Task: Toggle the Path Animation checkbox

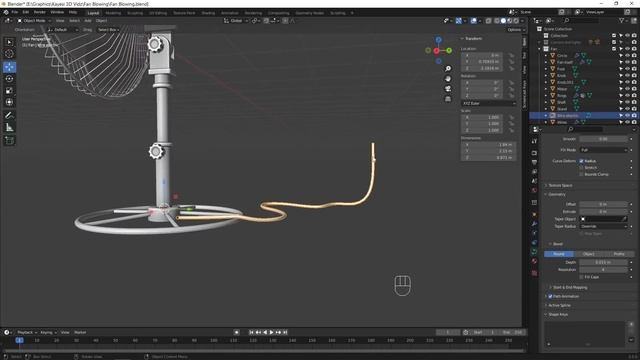Action: tap(550, 296)
